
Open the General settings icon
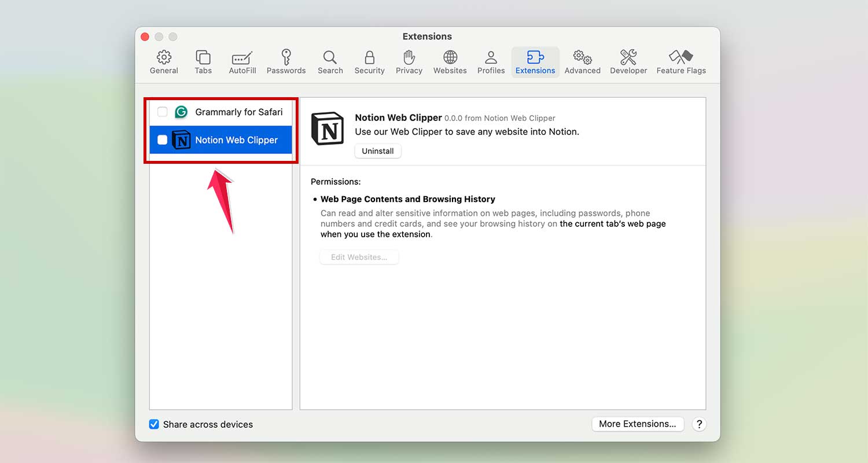tap(164, 61)
